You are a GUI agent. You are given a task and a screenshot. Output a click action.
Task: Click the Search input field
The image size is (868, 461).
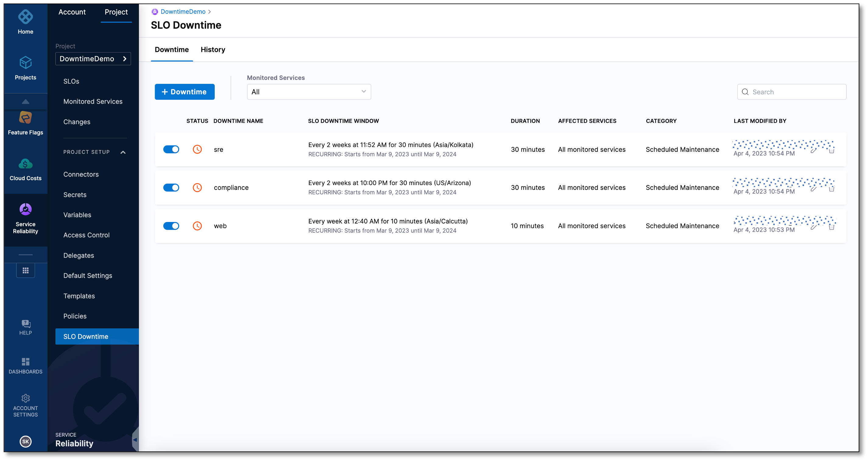point(792,92)
